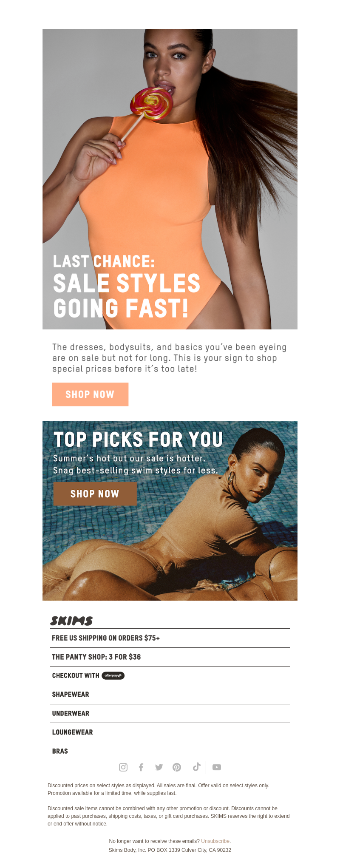Screen dimensions: 340x868
Task: Open Free US Shipping on Orders $75+
Action: tap(170, 638)
